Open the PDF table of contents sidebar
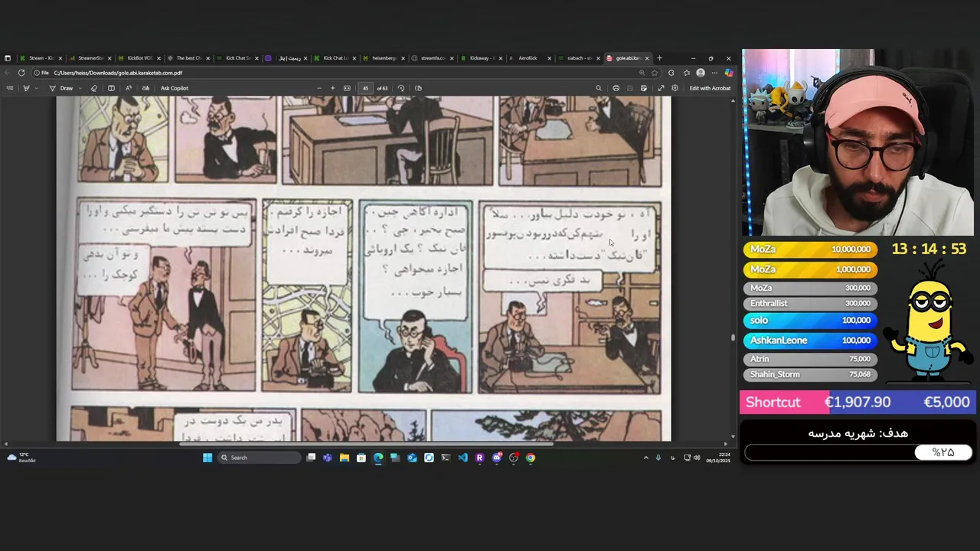The height and width of the screenshot is (551, 980). click(x=10, y=88)
